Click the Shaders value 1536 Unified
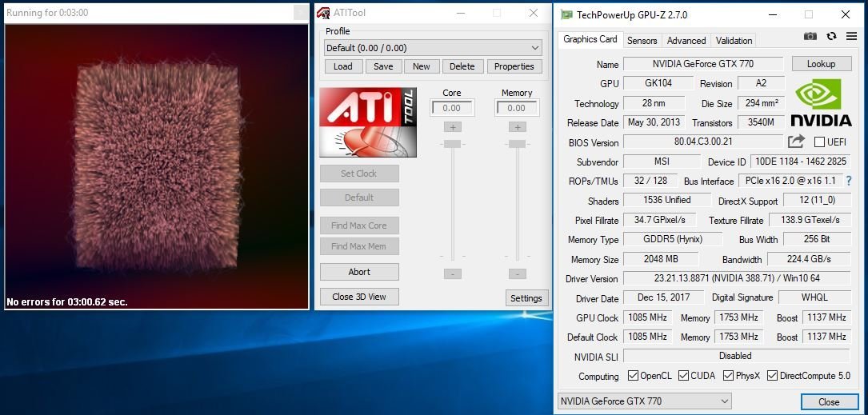868x415 pixels. [x=667, y=200]
